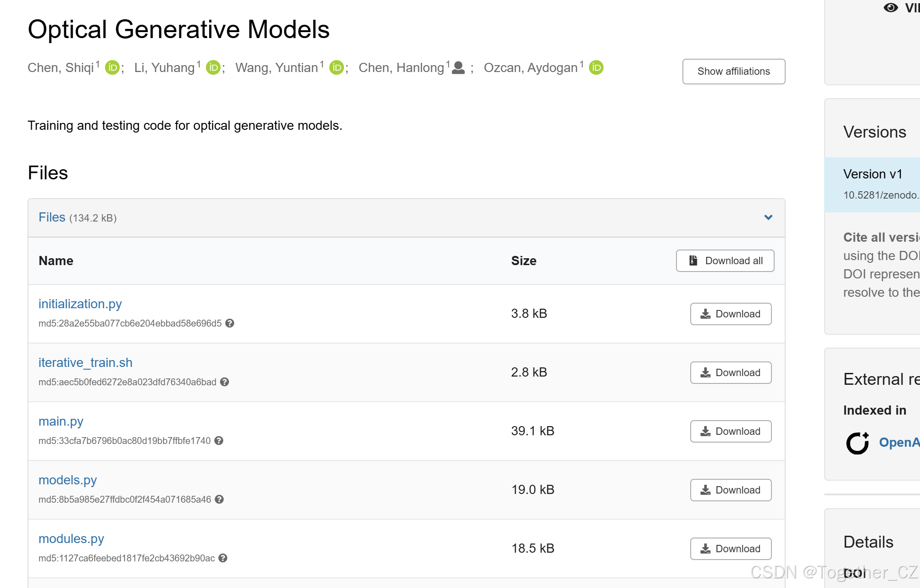
Task: Click Li, Yuhang's ORCID icon
Action: 213,68
